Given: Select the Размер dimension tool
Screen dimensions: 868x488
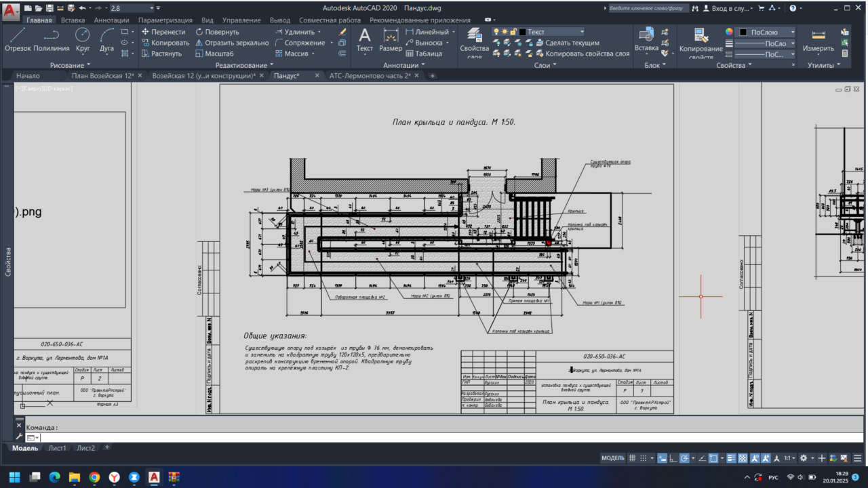Looking at the screenshot, I should click(391, 40).
